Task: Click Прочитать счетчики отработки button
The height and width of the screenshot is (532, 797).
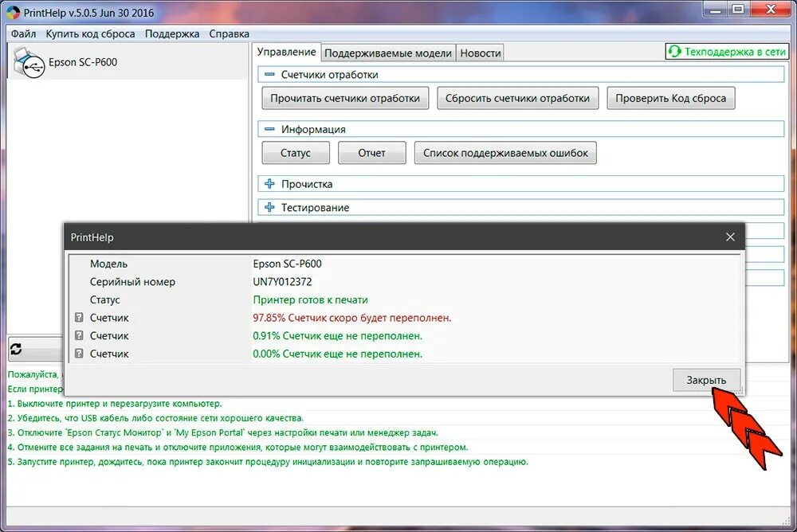Action: (x=345, y=98)
